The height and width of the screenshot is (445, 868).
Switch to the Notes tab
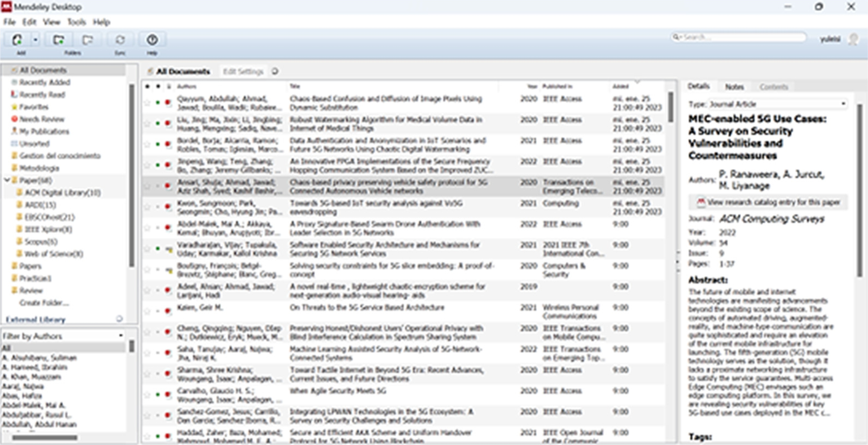[734, 87]
